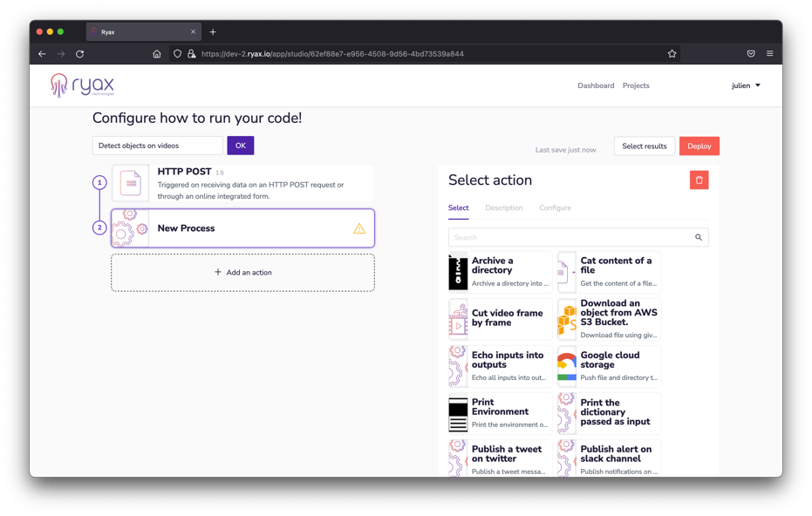Switch to the Configure tab
Viewport: 812px width, 516px height.
pyautogui.click(x=555, y=208)
